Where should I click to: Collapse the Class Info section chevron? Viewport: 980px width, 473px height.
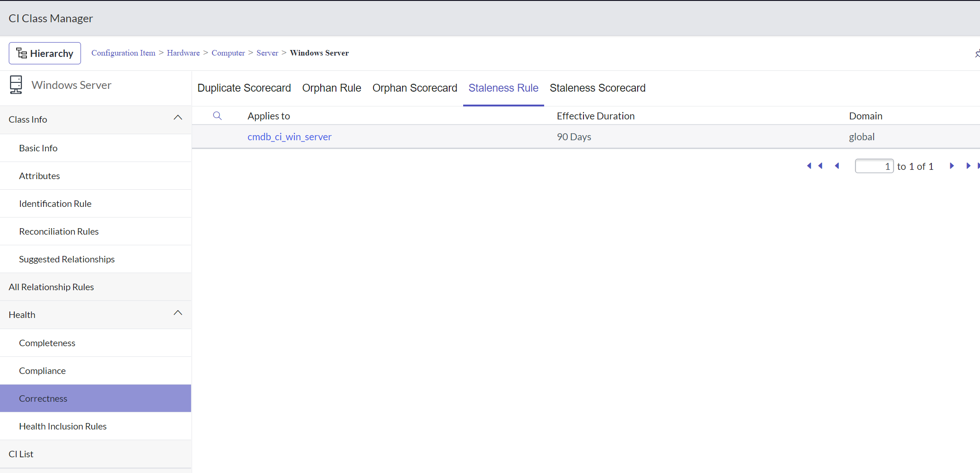click(x=178, y=118)
